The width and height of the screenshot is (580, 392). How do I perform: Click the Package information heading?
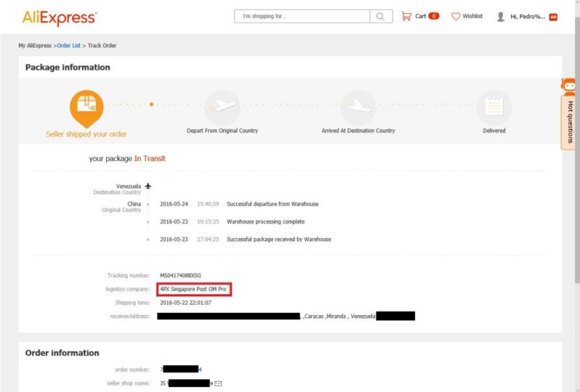click(68, 68)
